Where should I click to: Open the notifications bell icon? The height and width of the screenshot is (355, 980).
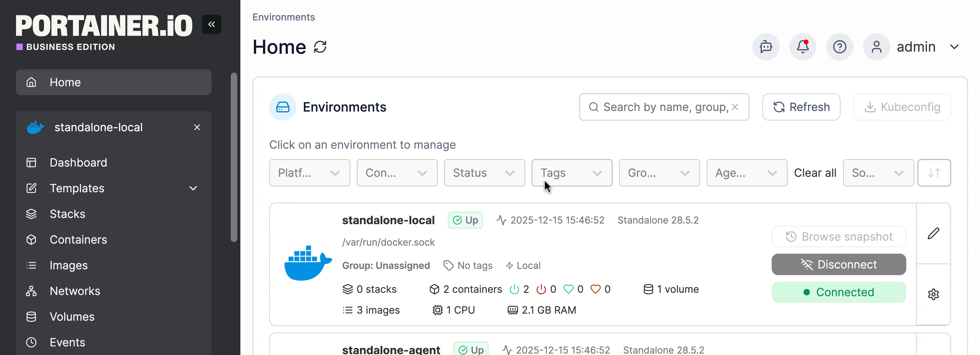coord(803,47)
